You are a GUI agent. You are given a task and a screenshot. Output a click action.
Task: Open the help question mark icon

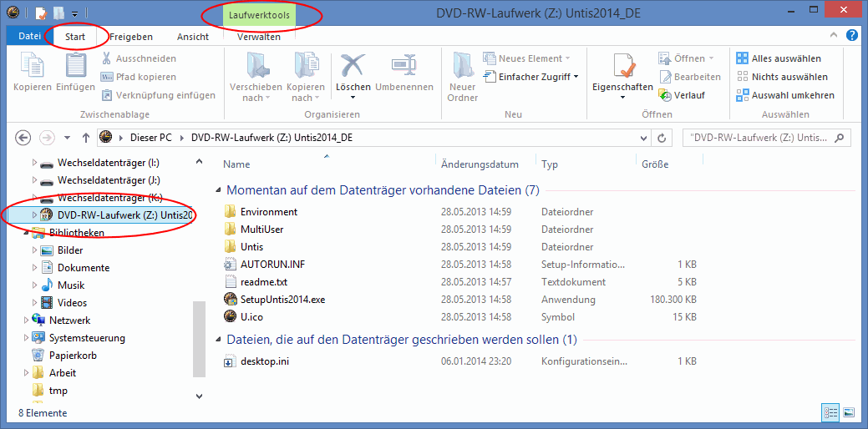[x=851, y=36]
